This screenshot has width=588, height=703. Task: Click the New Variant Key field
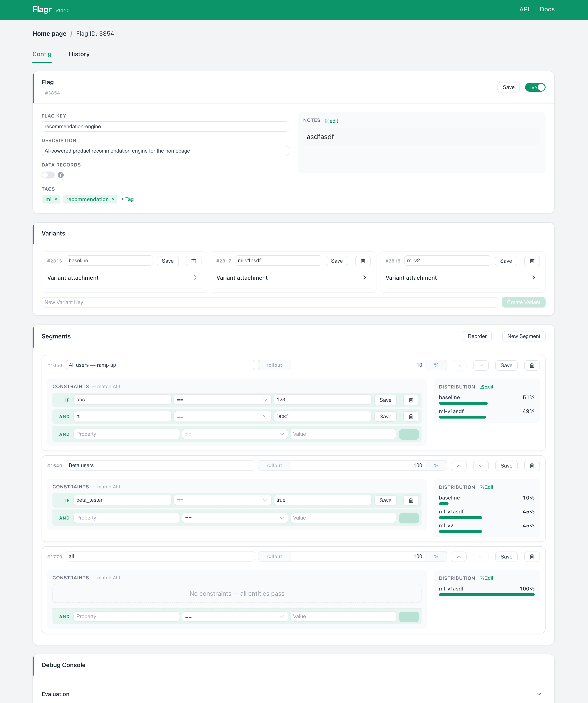(x=270, y=302)
